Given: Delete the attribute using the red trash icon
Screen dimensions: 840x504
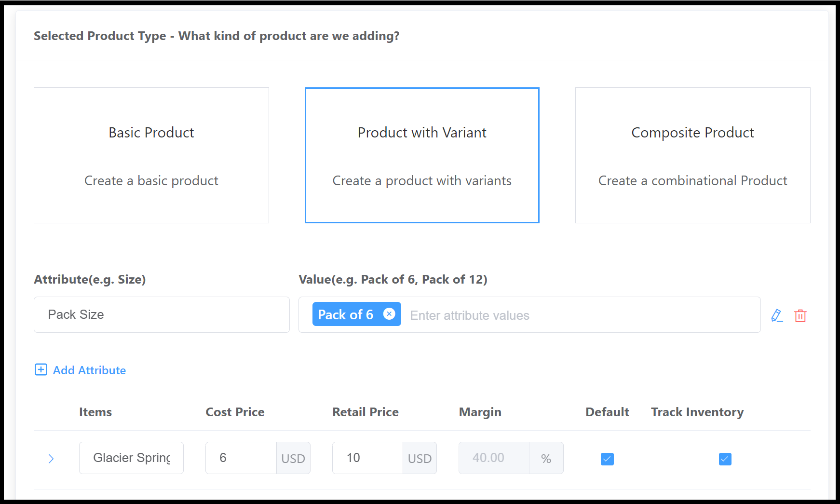Looking at the screenshot, I should [x=801, y=316].
